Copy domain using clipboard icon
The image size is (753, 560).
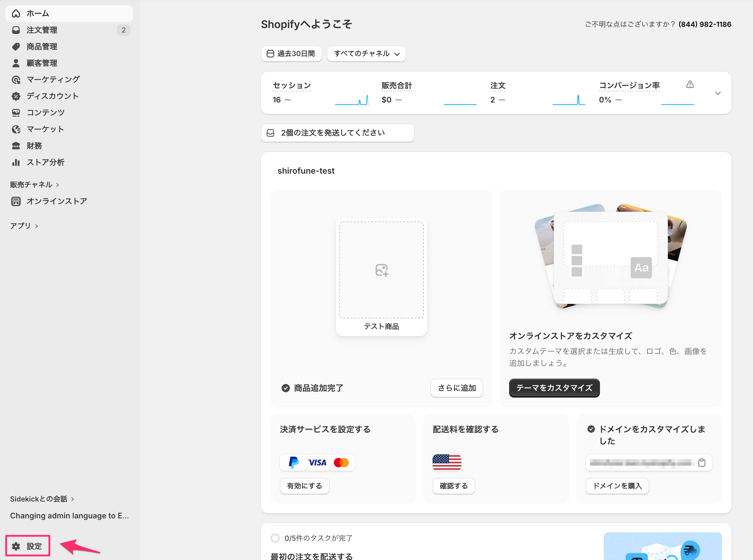point(702,462)
